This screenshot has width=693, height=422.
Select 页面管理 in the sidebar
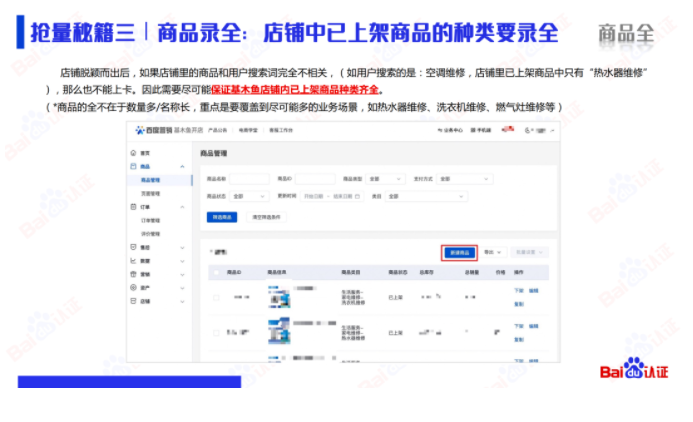(150, 194)
